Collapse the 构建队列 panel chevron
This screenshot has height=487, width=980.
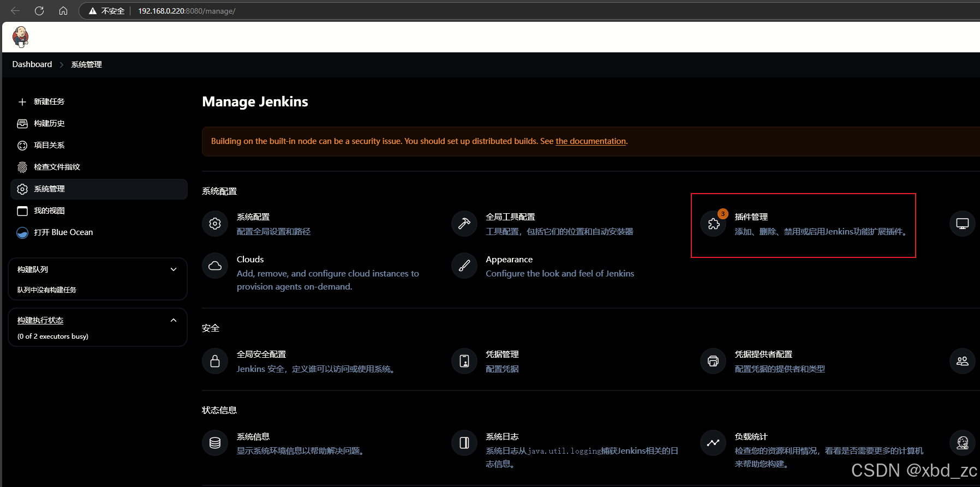click(x=174, y=269)
